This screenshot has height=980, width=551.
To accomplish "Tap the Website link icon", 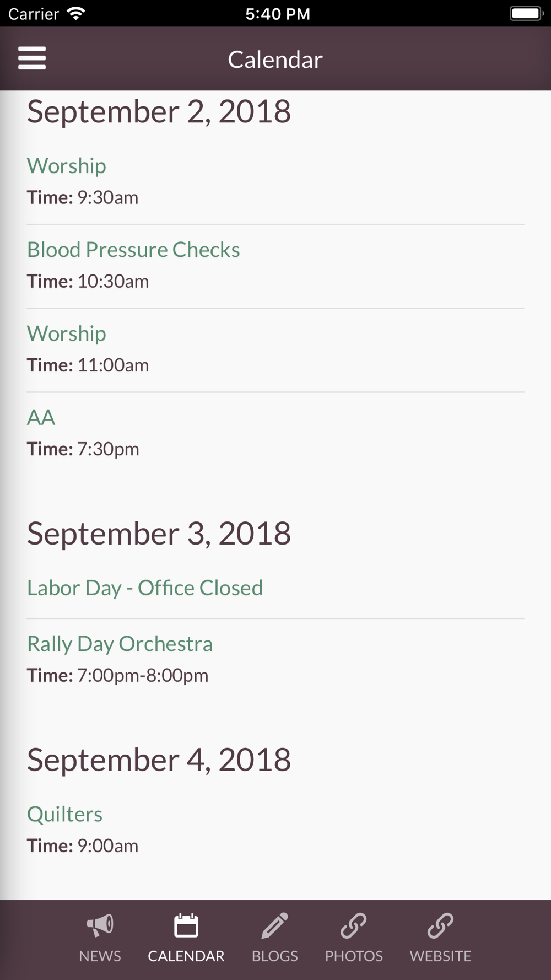I will (440, 925).
